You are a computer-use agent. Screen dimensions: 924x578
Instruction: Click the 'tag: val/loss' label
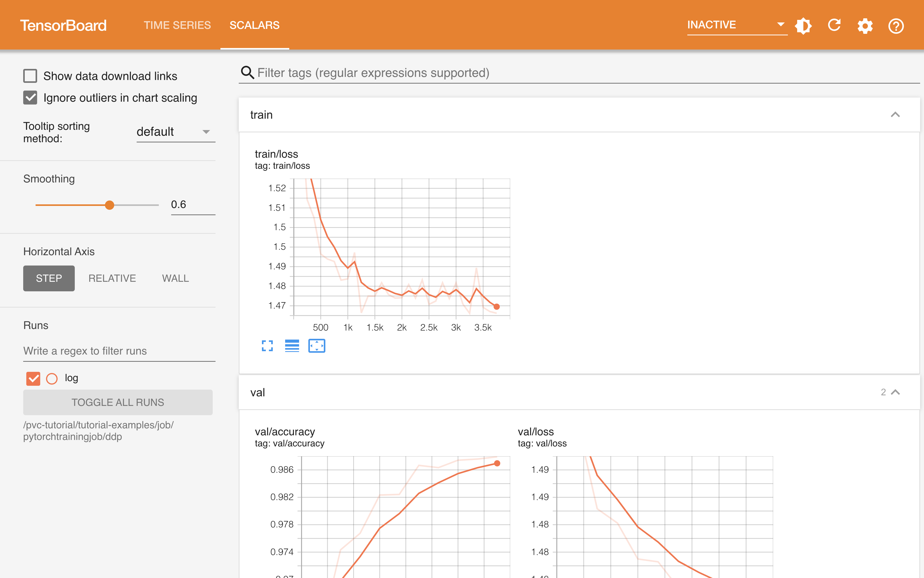[542, 443]
